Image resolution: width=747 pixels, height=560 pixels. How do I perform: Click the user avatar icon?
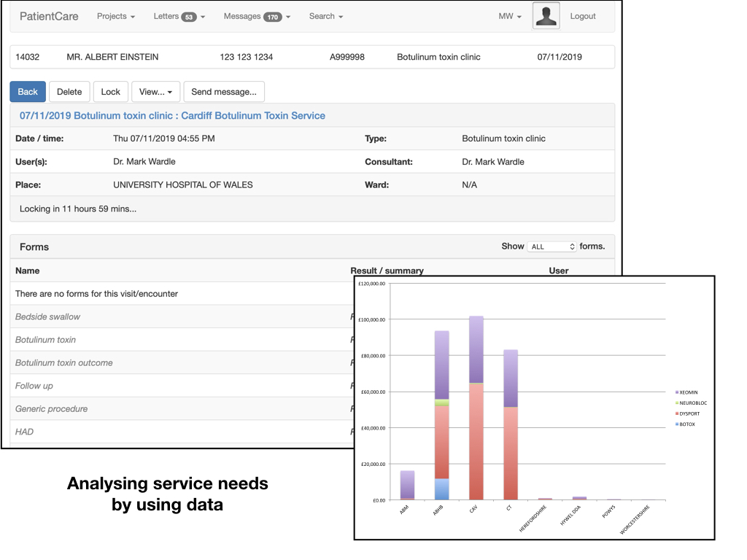[546, 16]
